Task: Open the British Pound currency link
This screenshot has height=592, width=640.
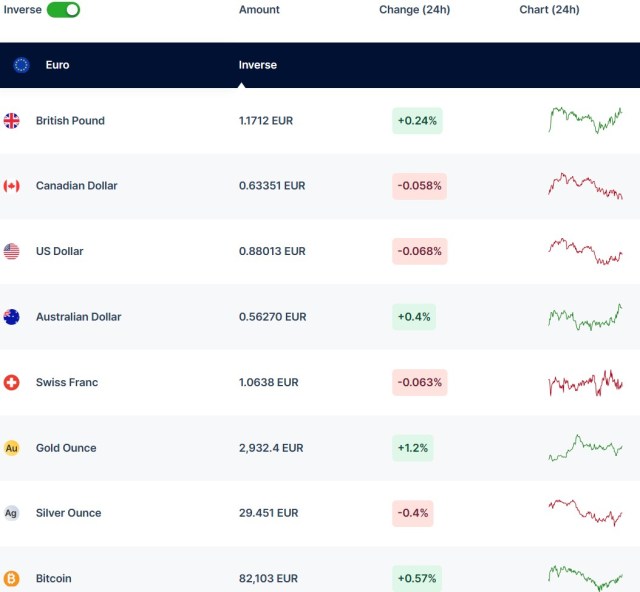Action: click(x=70, y=121)
